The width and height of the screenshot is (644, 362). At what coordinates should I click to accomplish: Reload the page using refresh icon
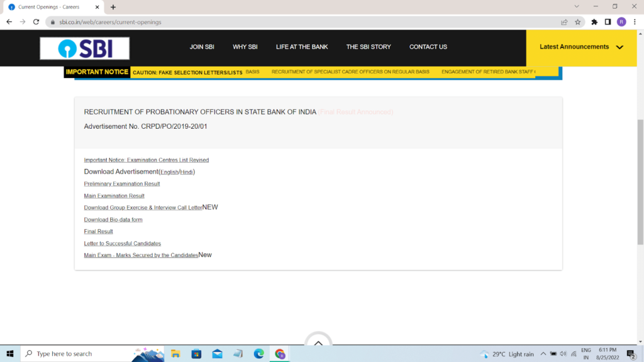pos(36,22)
